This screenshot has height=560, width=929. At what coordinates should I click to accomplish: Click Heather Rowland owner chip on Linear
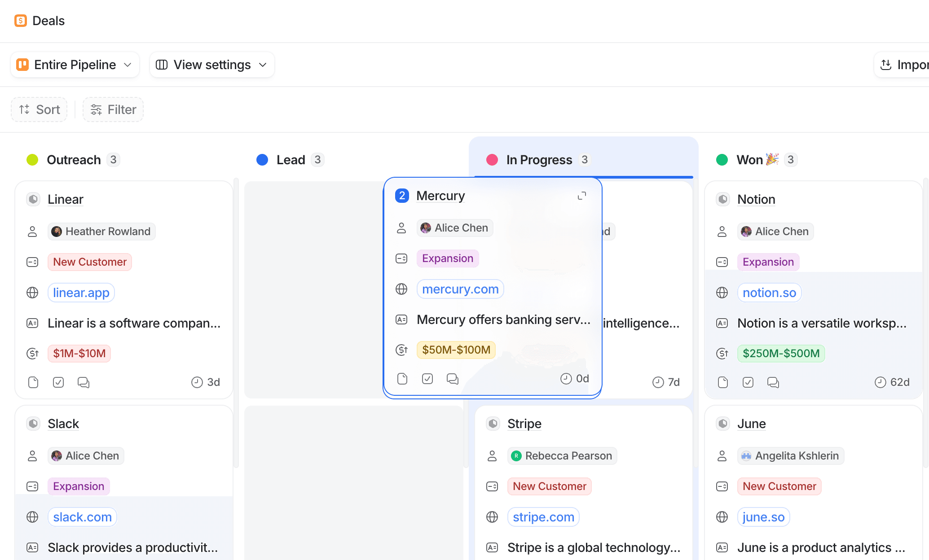coord(101,232)
